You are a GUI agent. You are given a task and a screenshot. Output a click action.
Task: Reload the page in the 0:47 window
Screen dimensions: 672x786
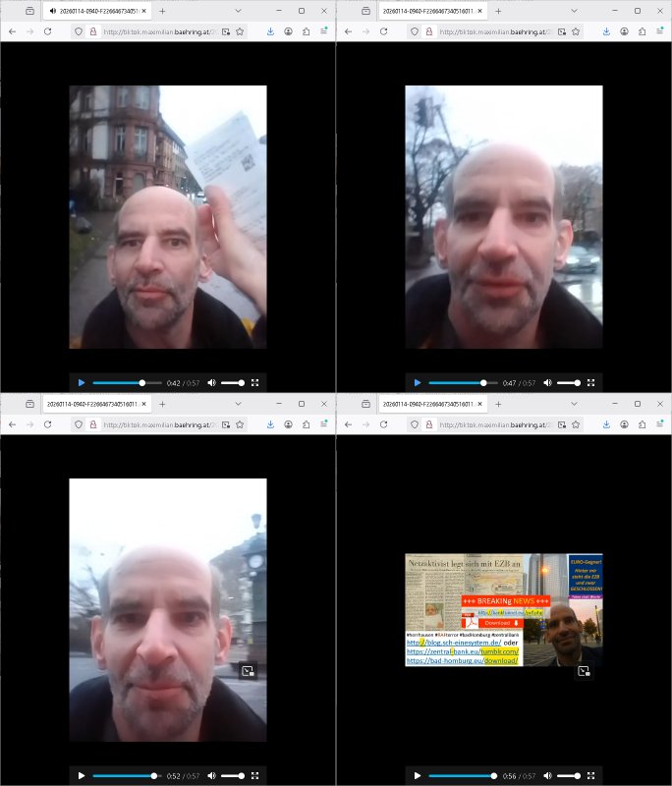click(x=383, y=31)
